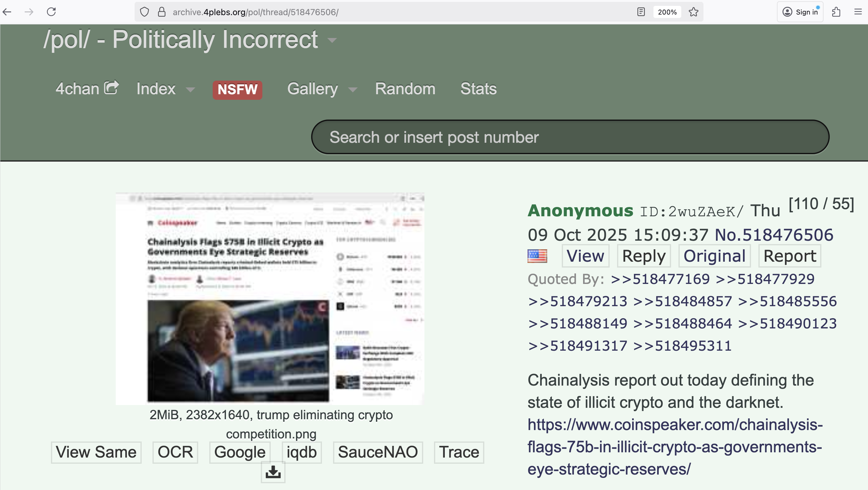The height and width of the screenshot is (490, 868).
Task: Click the US flag icon on the post
Action: pos(537,256)
